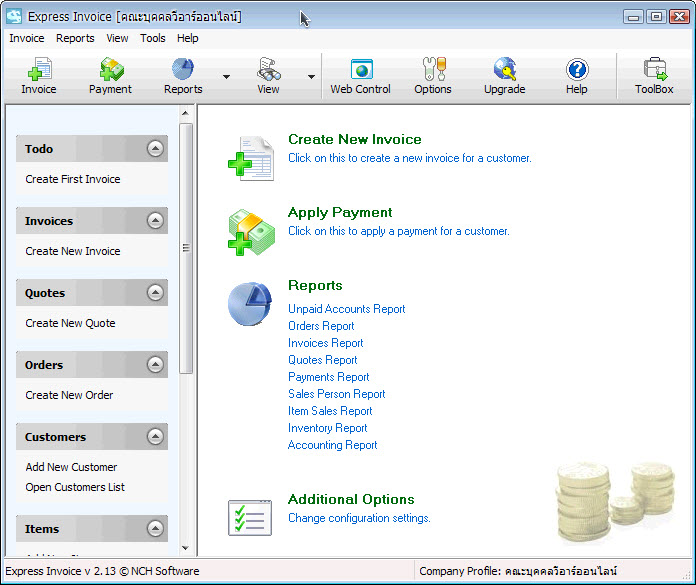Viewport: 696px width, 585px height.
Task: Collapse the Items sidebar section
Action: [155, 528]
